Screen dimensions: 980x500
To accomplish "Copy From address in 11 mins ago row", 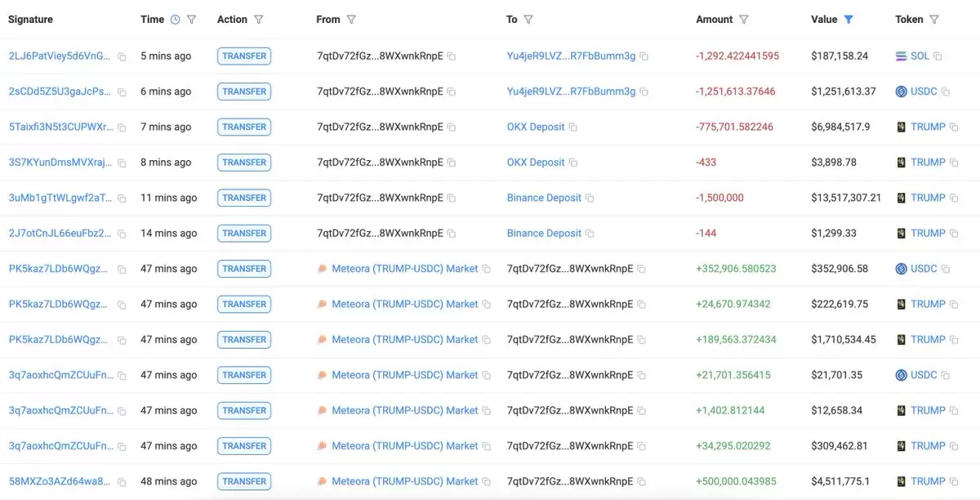I will coord(451,199).
